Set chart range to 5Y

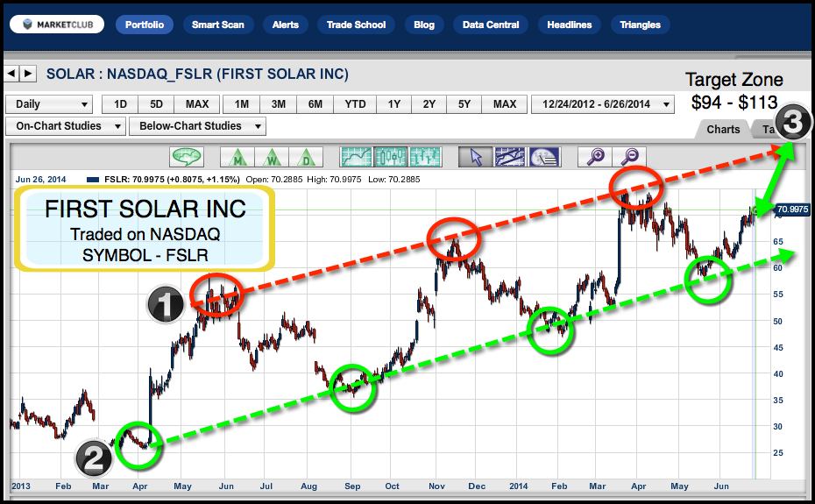464,104
